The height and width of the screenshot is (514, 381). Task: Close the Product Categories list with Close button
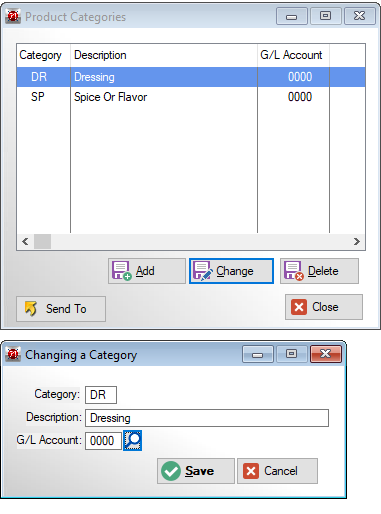pyautogui.click(x=324, y=307)
